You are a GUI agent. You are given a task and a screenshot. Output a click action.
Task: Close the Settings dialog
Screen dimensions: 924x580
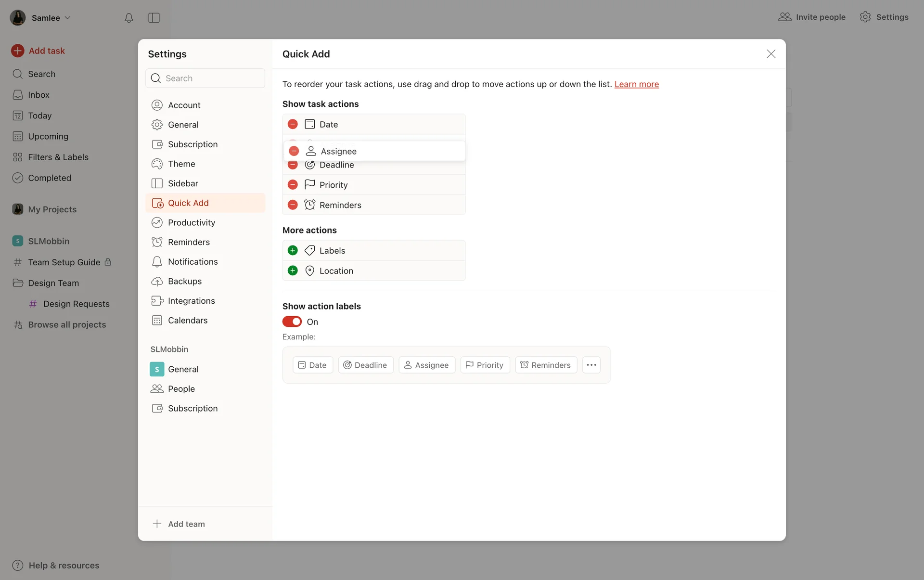pyautogui.click(x=771, y=54)
